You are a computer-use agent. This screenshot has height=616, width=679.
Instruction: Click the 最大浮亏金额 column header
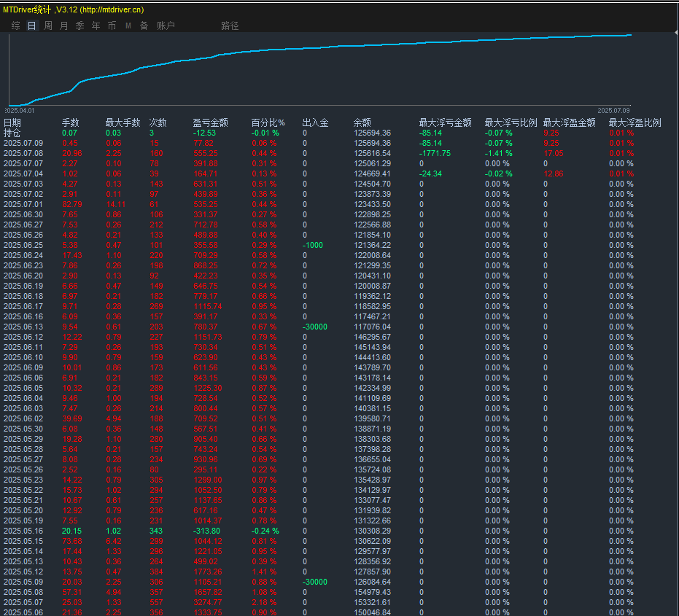pos(445,122)
